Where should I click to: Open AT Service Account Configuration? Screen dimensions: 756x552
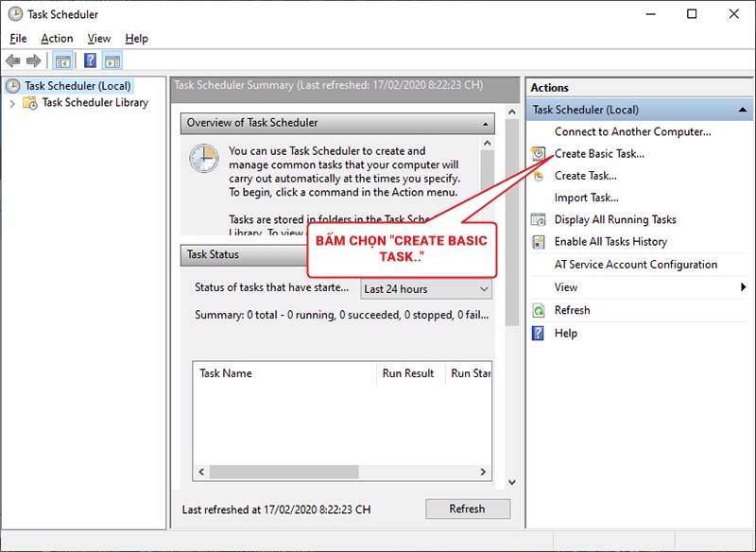point(636,265)
